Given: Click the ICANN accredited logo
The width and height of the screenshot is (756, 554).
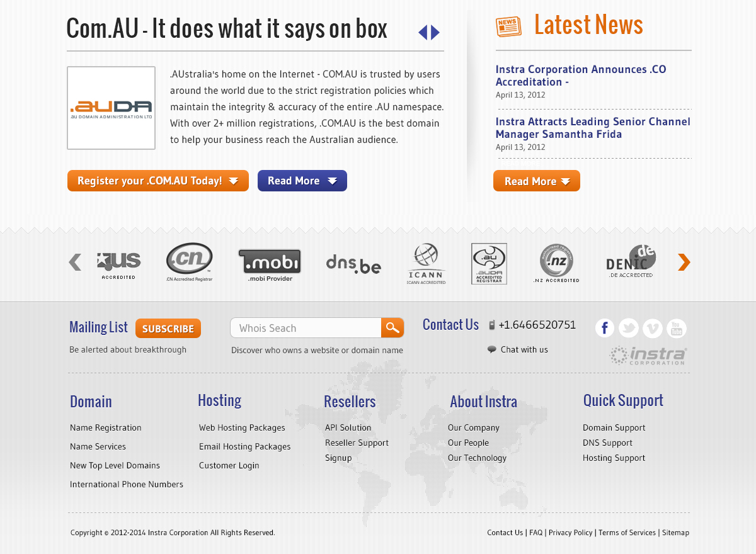Looking at the screenshot, I should [427, 264].
